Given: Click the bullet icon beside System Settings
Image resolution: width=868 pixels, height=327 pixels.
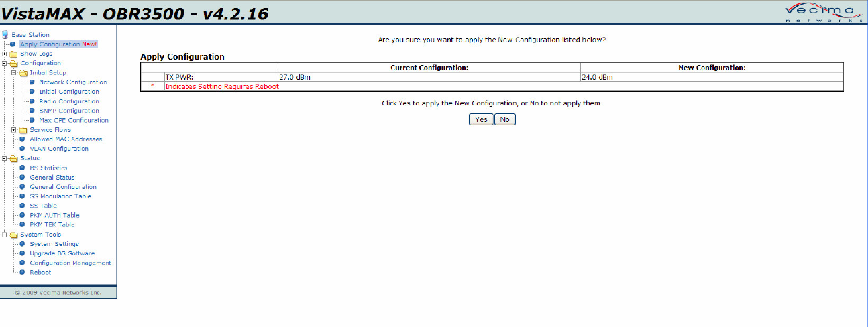Looking at the screenshot, I should click(23, 244).
